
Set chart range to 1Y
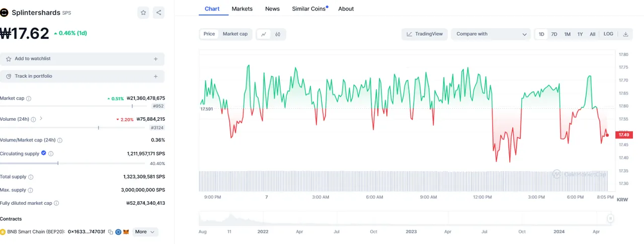(x=580, y=34)
